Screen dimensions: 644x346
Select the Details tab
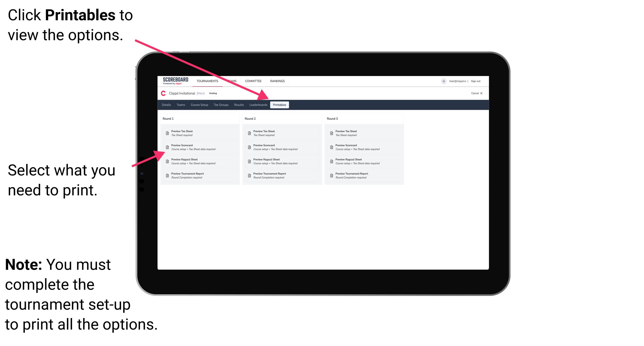pyautogui.click(x=166, y=105)
